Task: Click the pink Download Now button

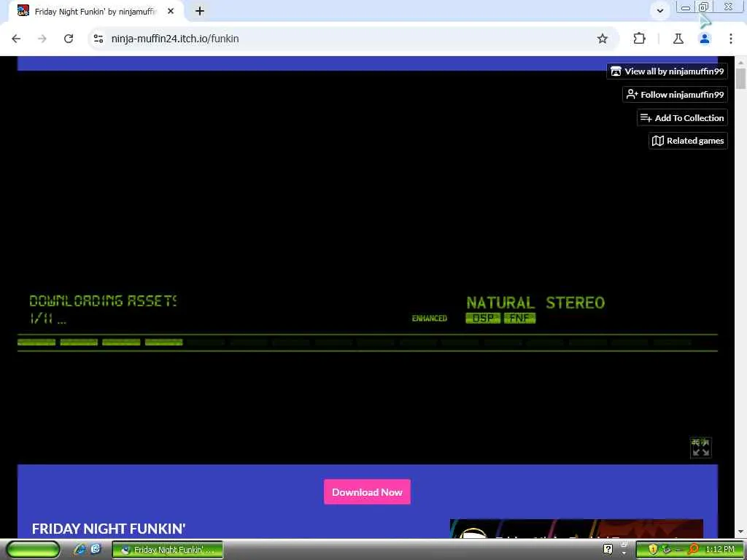Action: pyautogui.click(x=367, y=492)
